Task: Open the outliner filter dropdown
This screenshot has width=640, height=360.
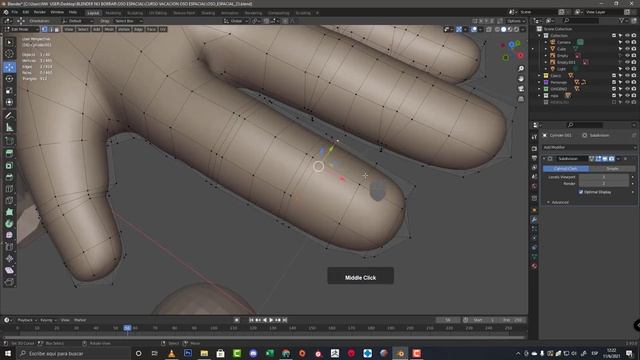Action: (623, 20)
